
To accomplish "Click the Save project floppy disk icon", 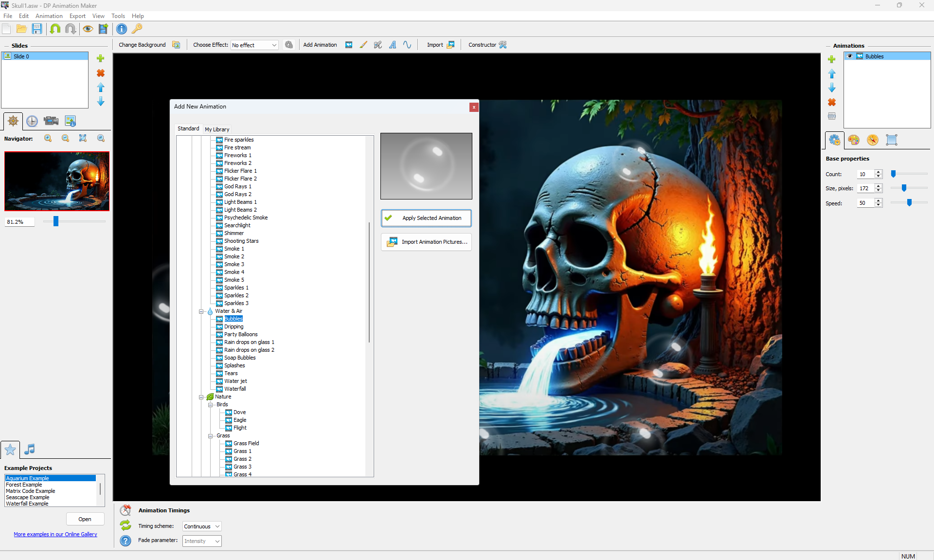I will [37, 29].
